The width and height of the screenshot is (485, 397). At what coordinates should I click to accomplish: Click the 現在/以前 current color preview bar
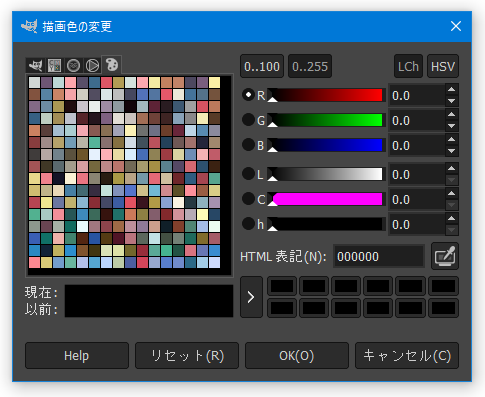(x=149, y=301)
